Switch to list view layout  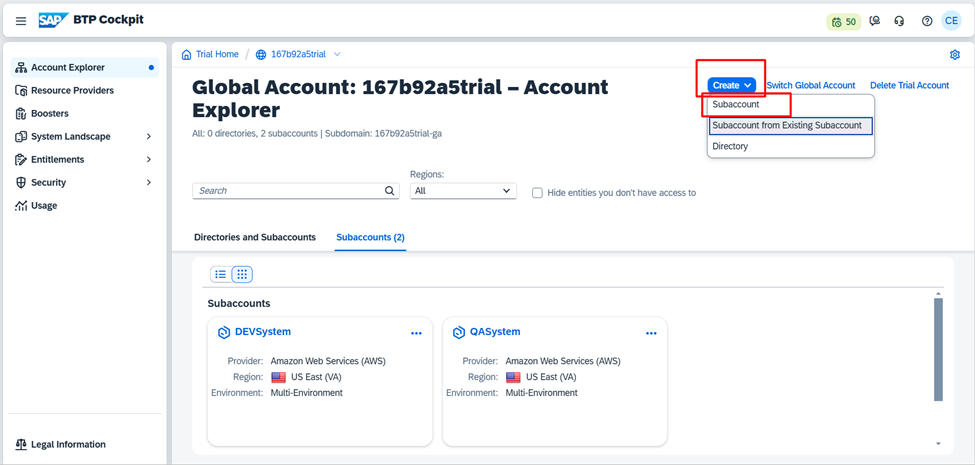(221, 274)
